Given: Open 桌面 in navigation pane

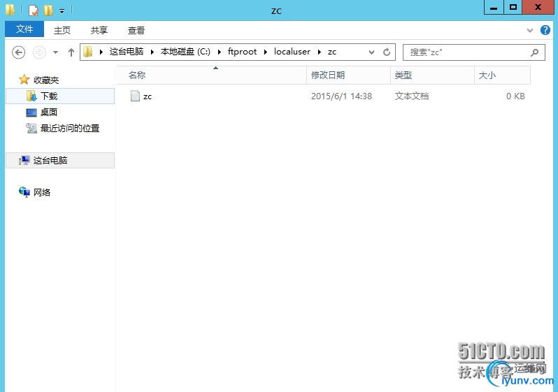Looking at the screenshot, I should tap(42, 112).
